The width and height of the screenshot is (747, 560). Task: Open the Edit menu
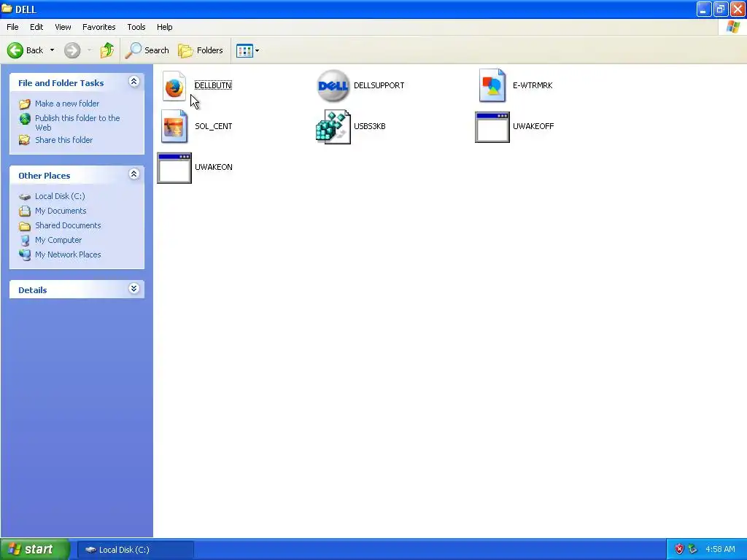point(36,27)
